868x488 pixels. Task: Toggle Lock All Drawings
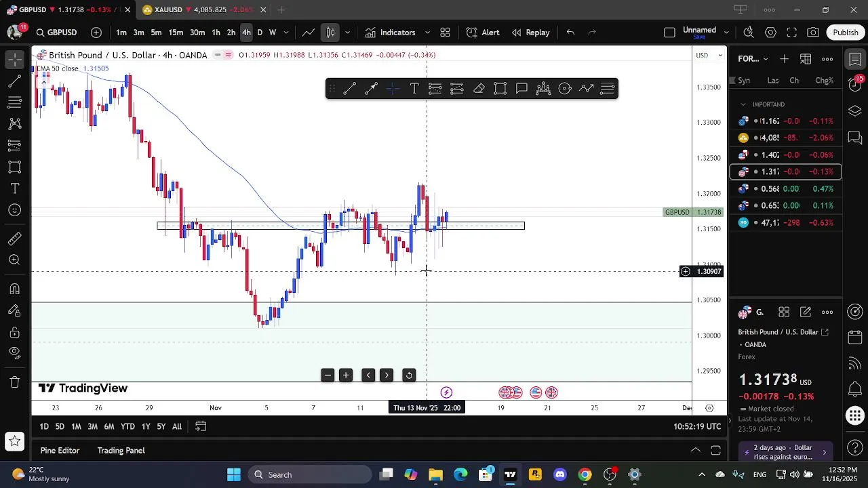tap(14, 332)
